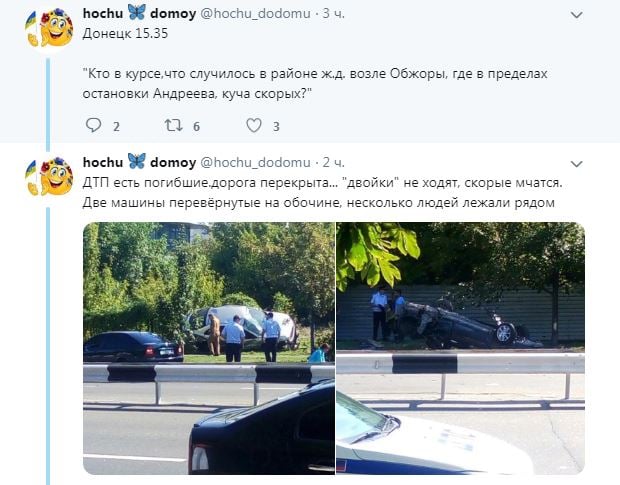The height and width of the screenshot is (485, 620).
Task: Open hochu domoy name in the second tweet
Action: pyautogui.click(x=139, y=162)
